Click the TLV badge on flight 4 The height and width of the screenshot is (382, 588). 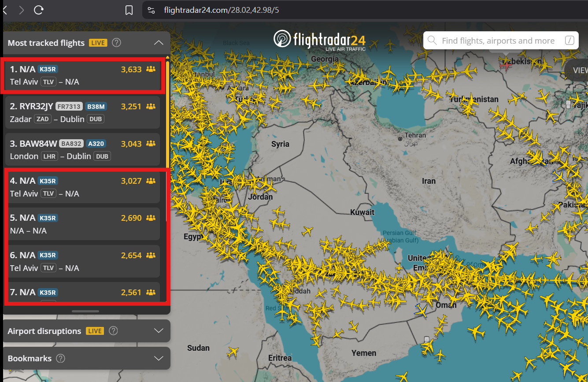48,193
